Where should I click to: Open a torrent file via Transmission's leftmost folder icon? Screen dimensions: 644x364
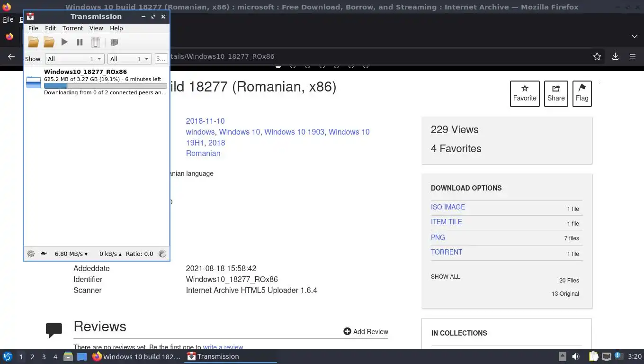tap(33, 42)
